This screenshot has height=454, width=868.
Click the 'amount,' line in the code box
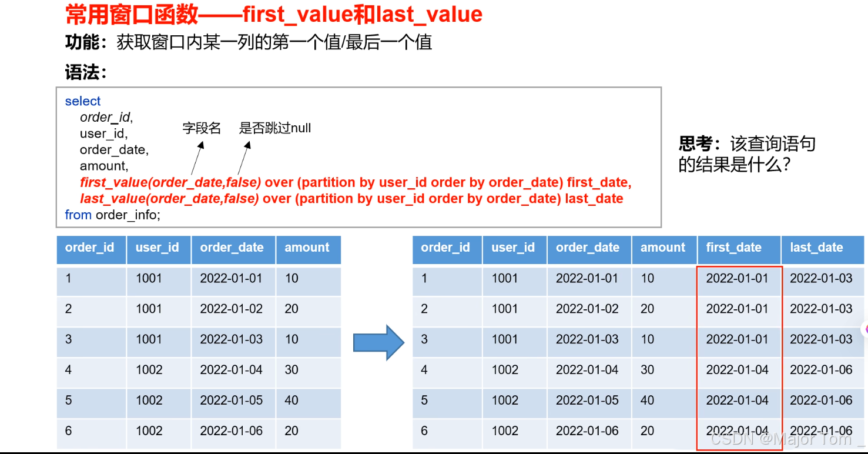click(x=104, y=166)
